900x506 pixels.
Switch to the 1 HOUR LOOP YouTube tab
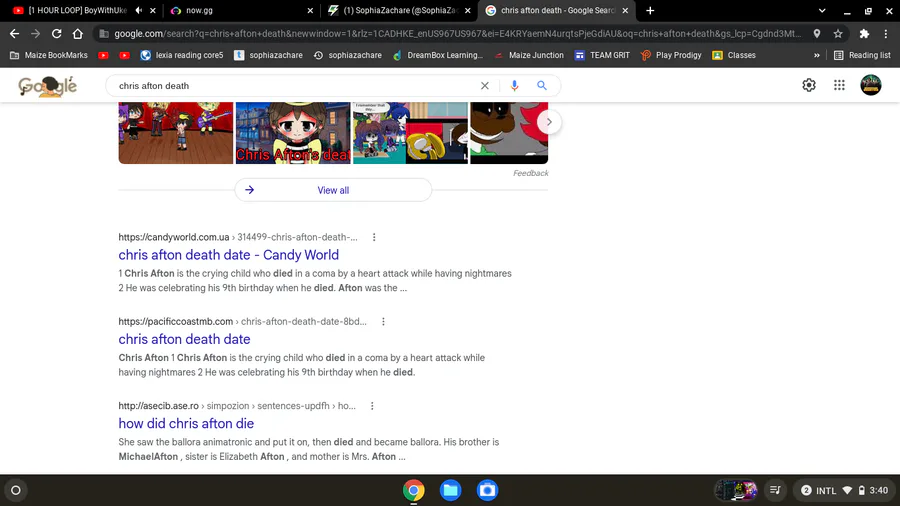(77, 10)
